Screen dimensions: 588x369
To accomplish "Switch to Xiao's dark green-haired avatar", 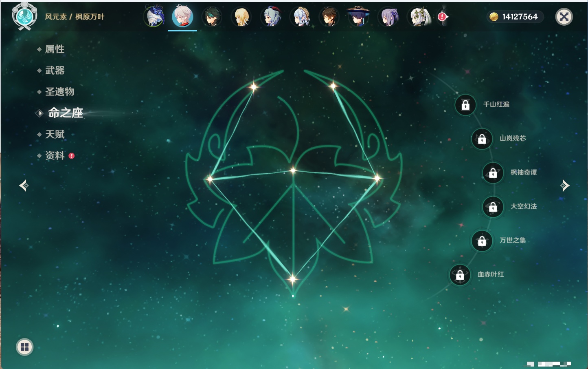I will pos(212,17).
